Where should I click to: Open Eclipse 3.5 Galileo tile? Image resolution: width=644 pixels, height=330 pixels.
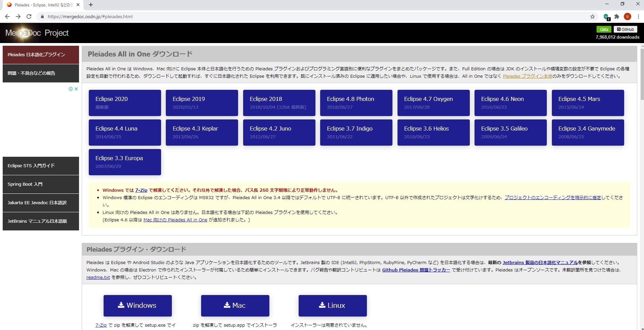point(510,132)
